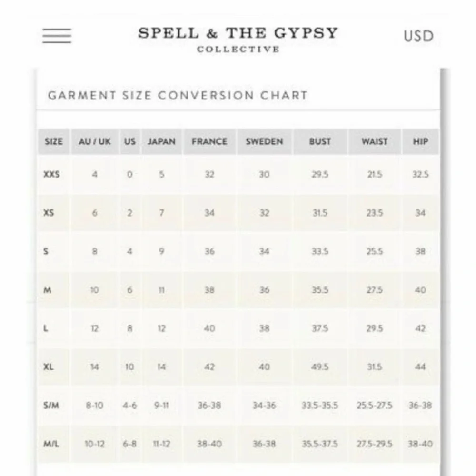The width and height of the screenshot is (476, 476).
Task: Select the BUST column header
Action: pyautogui.click(x=320, y=141)
